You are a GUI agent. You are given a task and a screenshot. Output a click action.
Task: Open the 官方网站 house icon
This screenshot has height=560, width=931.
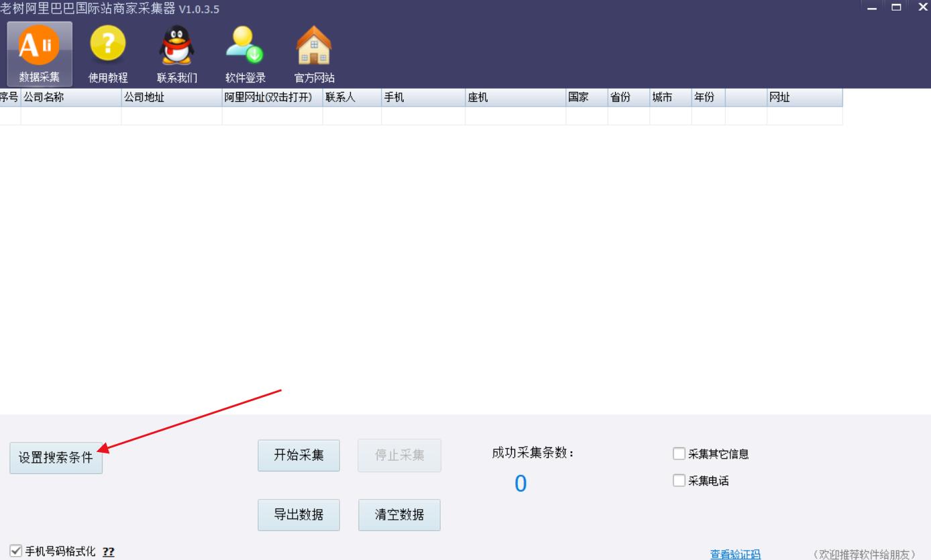click(314, 54)
